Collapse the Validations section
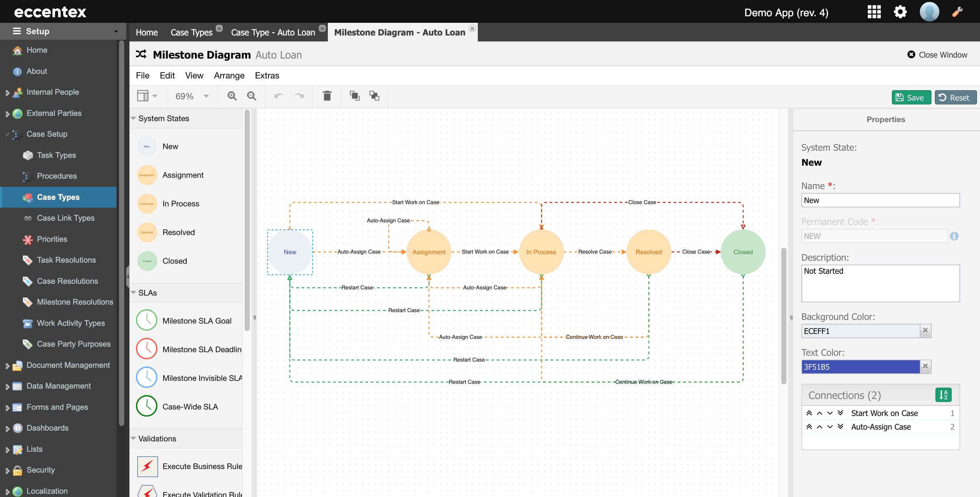Viewport: 980px width, 497px height. click(x=134, y=438)
